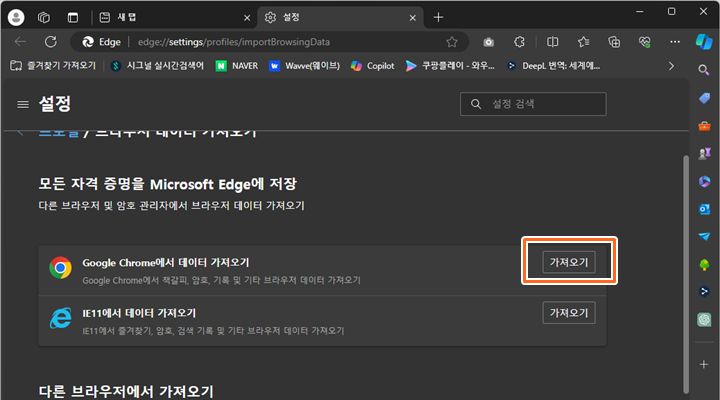The image size is (720, 400).
Task: Open sidebar ChatGPT icon
Action: [704, 320]
